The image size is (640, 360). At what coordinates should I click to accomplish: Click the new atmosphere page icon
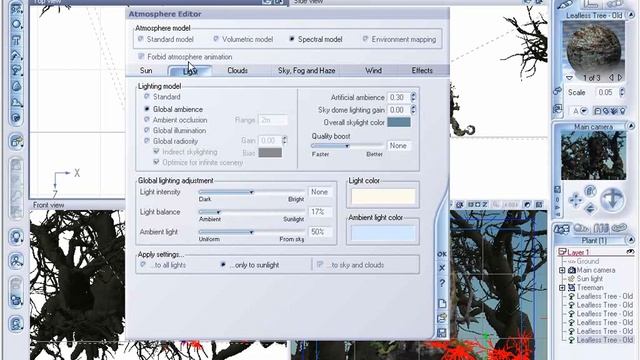pos(442,304)
